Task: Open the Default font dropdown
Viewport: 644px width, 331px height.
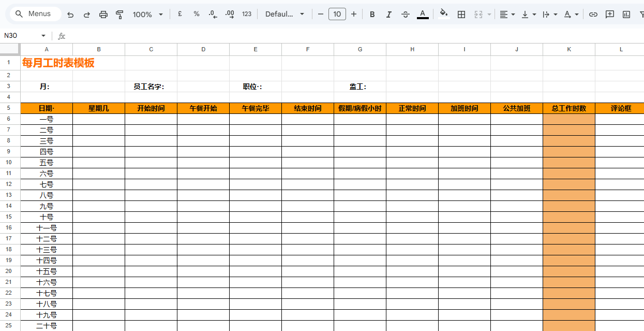Action: click(x=285, y=14)
